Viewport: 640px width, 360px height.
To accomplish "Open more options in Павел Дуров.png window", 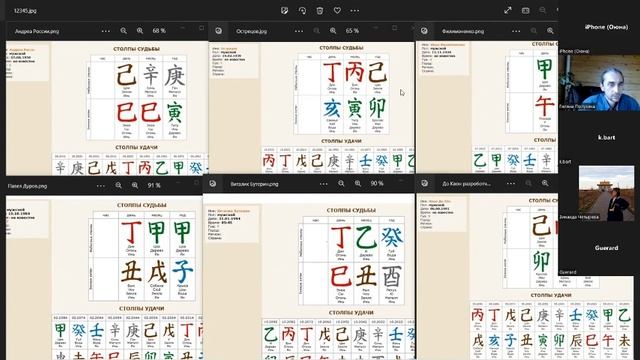I will (100, 185).
